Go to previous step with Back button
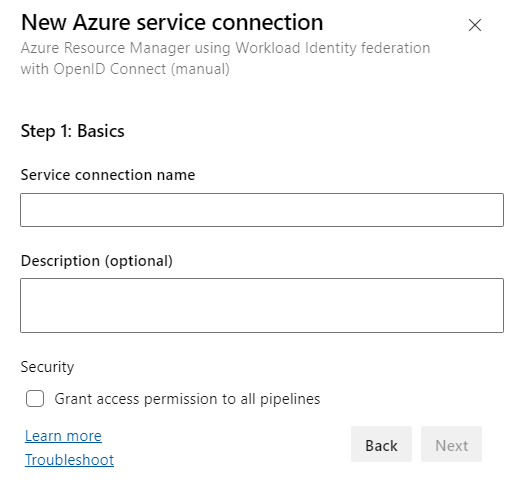This screenshot has height=504, width=514. click(381, 444)
